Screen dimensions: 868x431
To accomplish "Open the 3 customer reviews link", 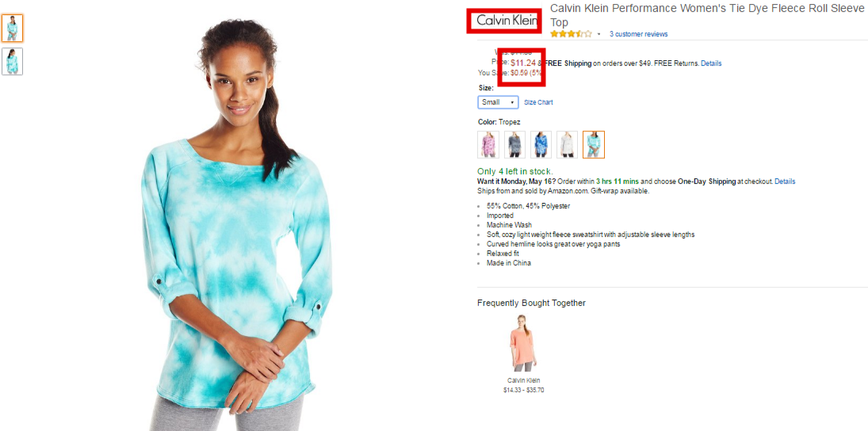I will pos(638,34).
